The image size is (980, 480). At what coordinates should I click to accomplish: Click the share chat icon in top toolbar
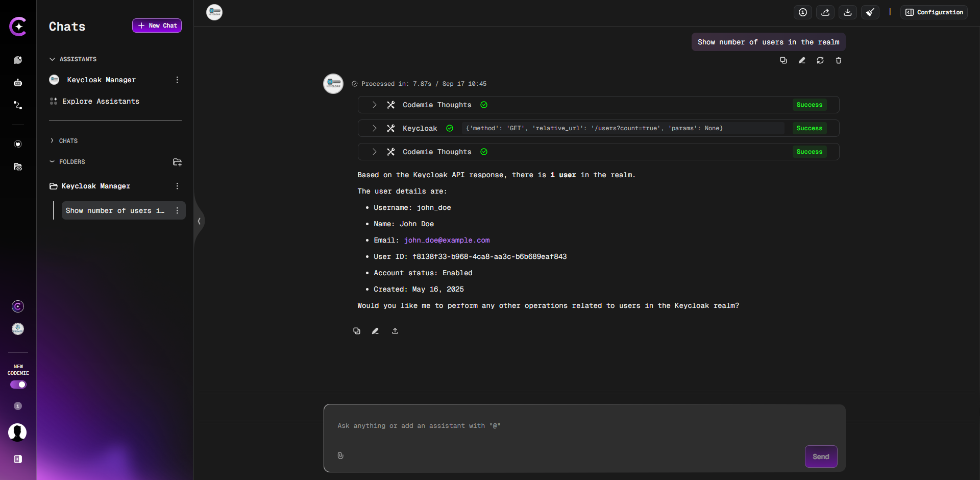coord(825,12)
